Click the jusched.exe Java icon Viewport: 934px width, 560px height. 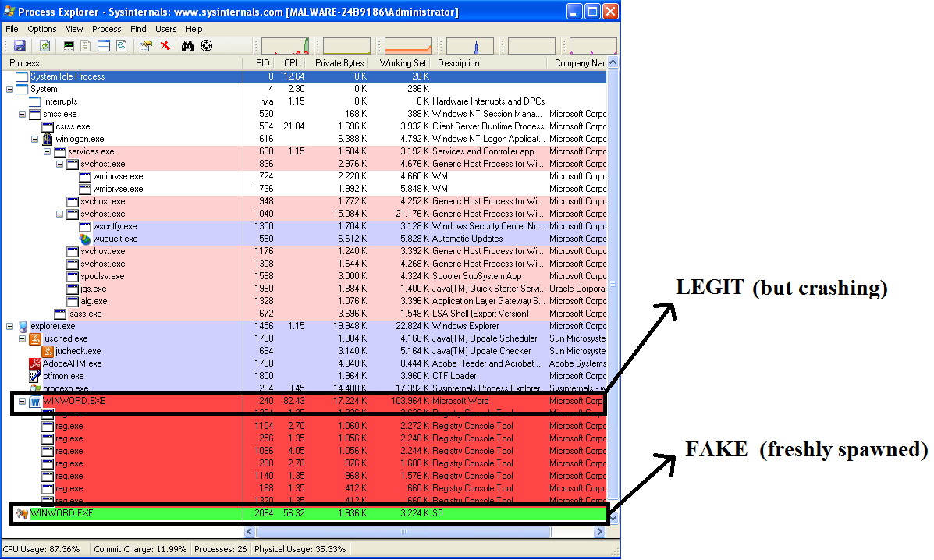(35, 338)
